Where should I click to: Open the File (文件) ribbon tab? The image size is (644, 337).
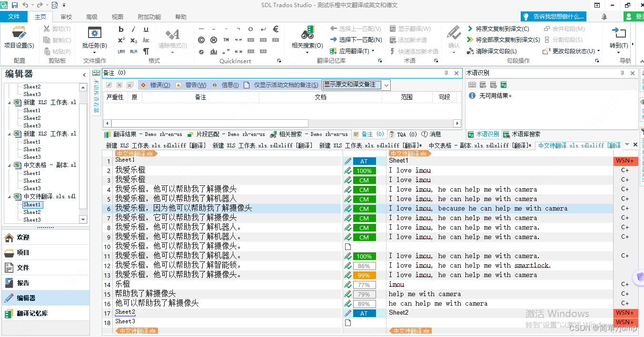point(14,17)
